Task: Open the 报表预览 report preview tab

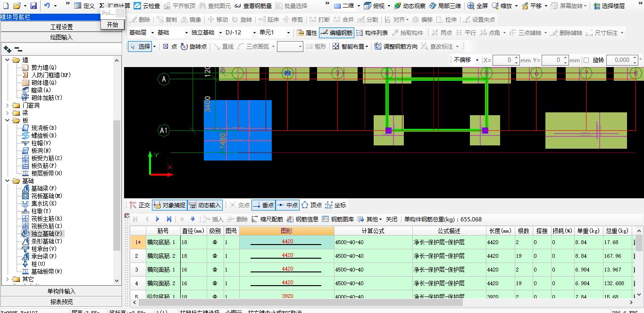Action: [x=61, y=302]
